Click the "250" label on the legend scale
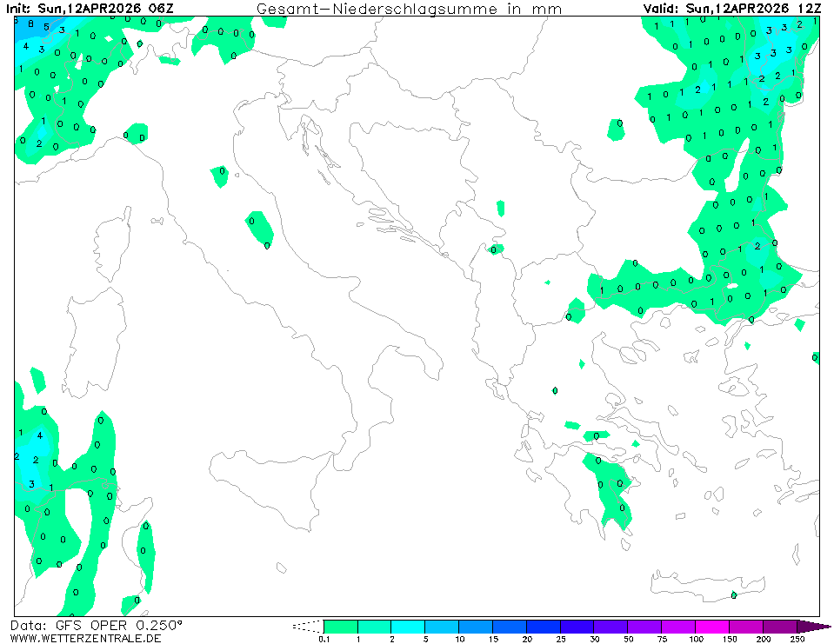Viewport: 834px width, 644px height. [x=796, y=639]
